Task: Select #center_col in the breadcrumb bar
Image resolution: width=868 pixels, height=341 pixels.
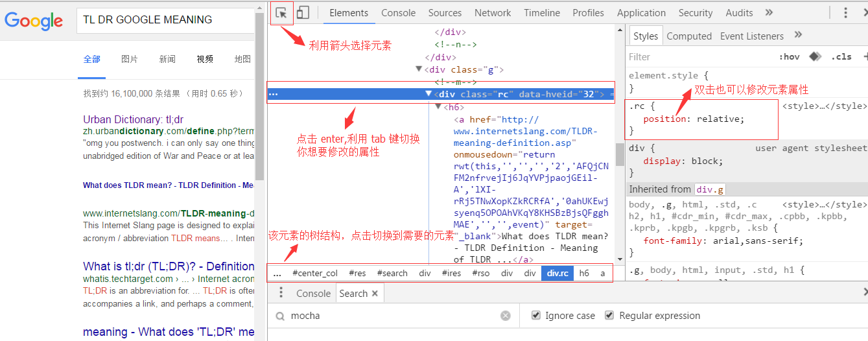Action: [x=315, y=274]
